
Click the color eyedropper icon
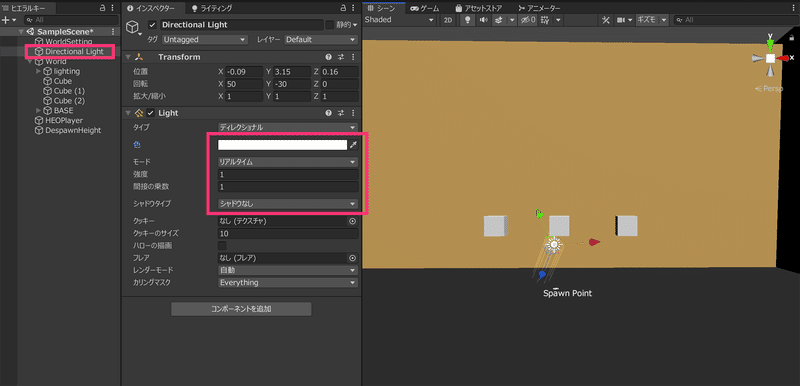coord(353,145)
